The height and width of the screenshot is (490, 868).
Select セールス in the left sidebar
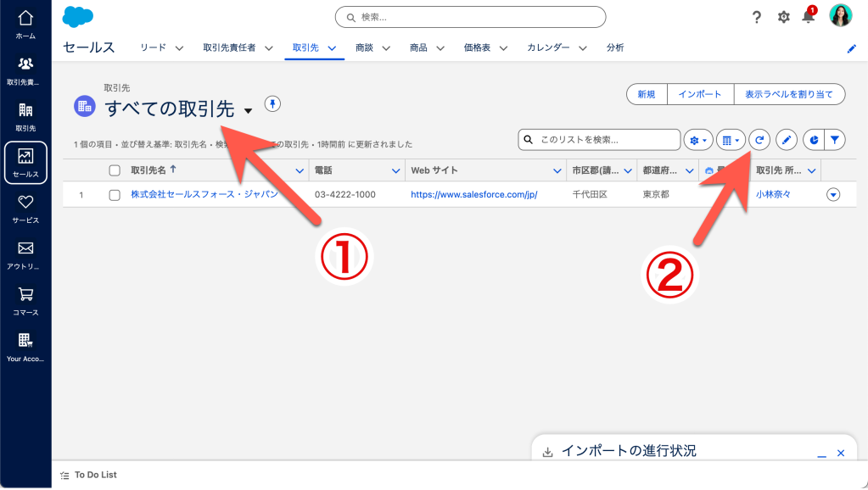25,163
